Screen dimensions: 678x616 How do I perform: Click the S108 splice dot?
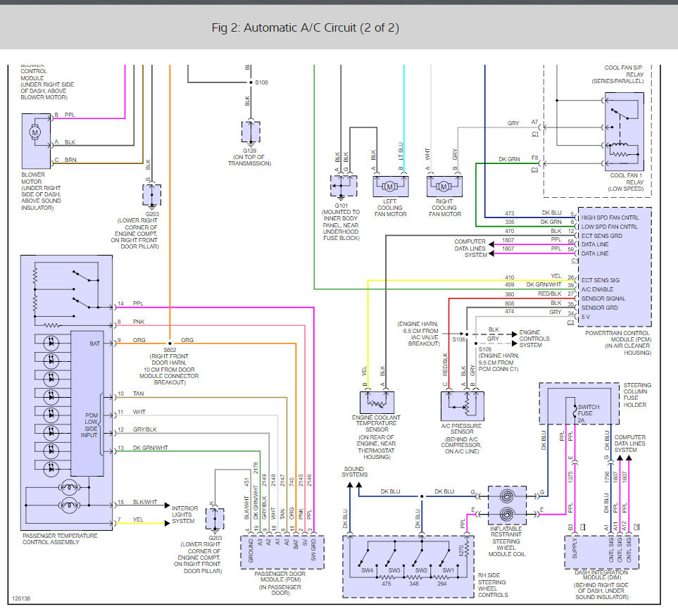[x=251, y=82]
